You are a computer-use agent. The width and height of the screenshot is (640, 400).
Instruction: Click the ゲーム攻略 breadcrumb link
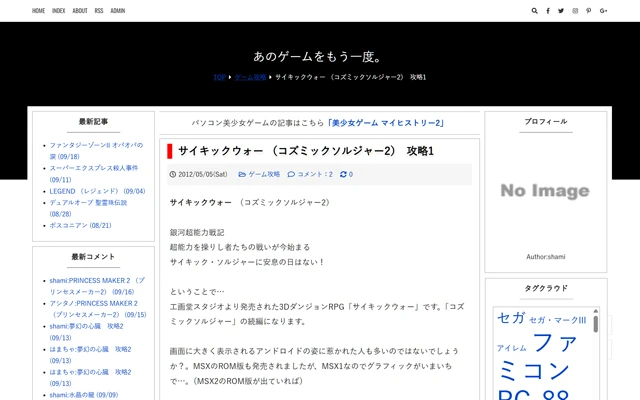pyautogui.click(x=250, y=77)
